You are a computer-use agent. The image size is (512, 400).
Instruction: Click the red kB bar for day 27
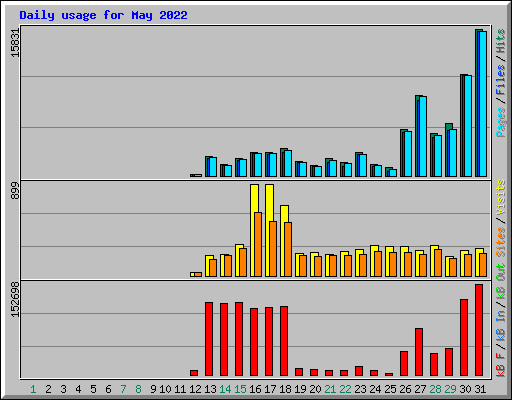click(419, 352)
